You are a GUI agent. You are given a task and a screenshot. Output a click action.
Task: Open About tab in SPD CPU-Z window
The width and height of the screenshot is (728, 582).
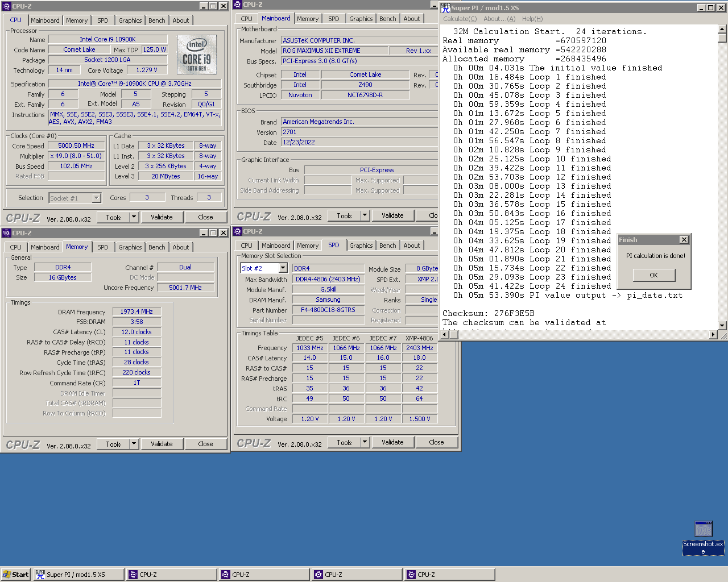click(412, 246)
